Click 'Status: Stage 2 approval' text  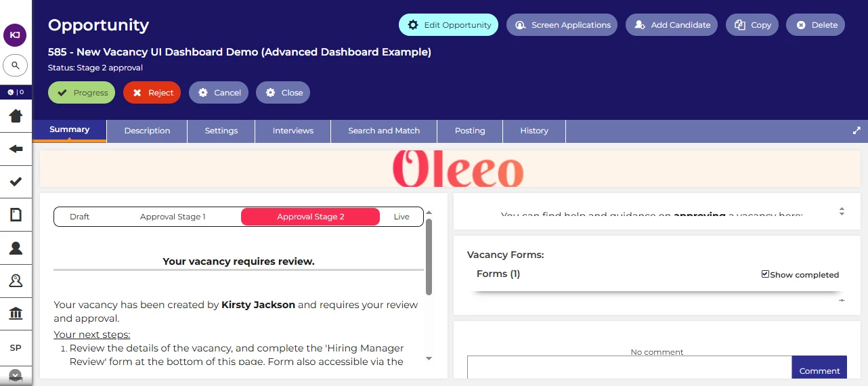point(95,68)
